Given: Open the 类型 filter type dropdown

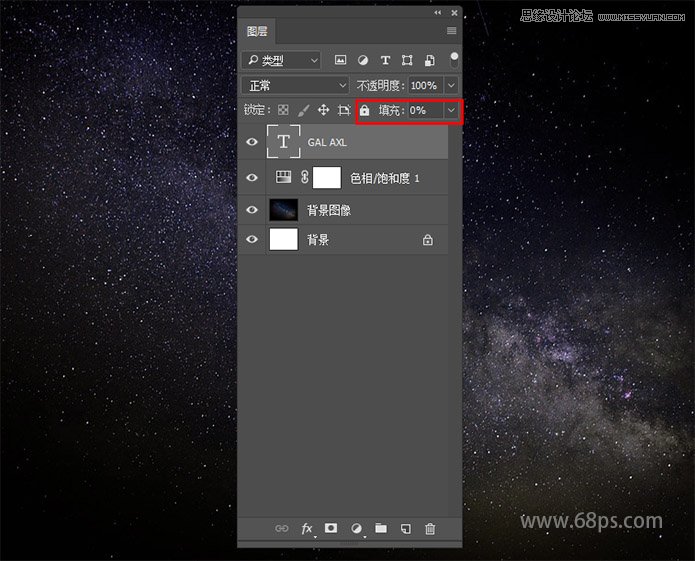Looking at the screenshot, I should (x=281, y=60).
